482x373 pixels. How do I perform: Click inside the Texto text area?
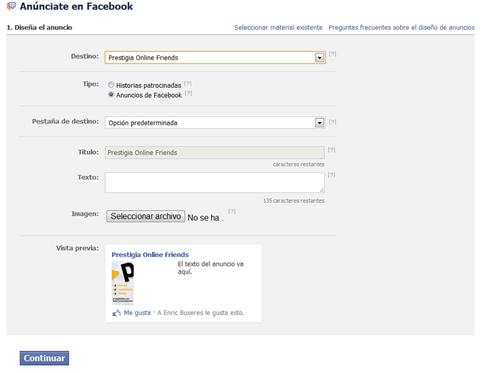(215, 182)
